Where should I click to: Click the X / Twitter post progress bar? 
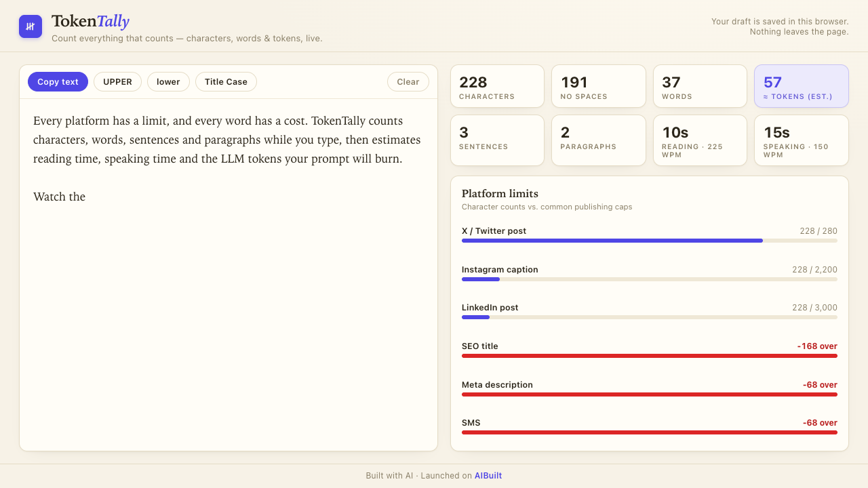pos(650,241)
